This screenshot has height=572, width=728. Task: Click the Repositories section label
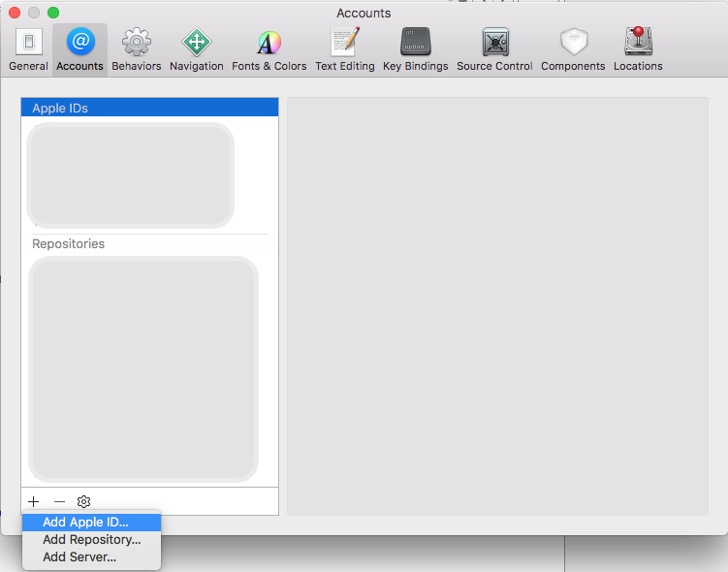[x=68, y=243]
